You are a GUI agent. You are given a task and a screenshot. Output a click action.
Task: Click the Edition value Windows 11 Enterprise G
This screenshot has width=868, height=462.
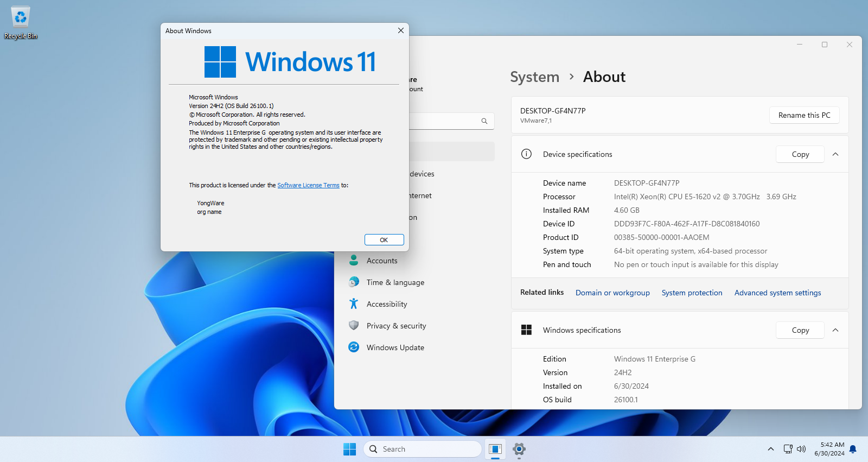[655, 359]
